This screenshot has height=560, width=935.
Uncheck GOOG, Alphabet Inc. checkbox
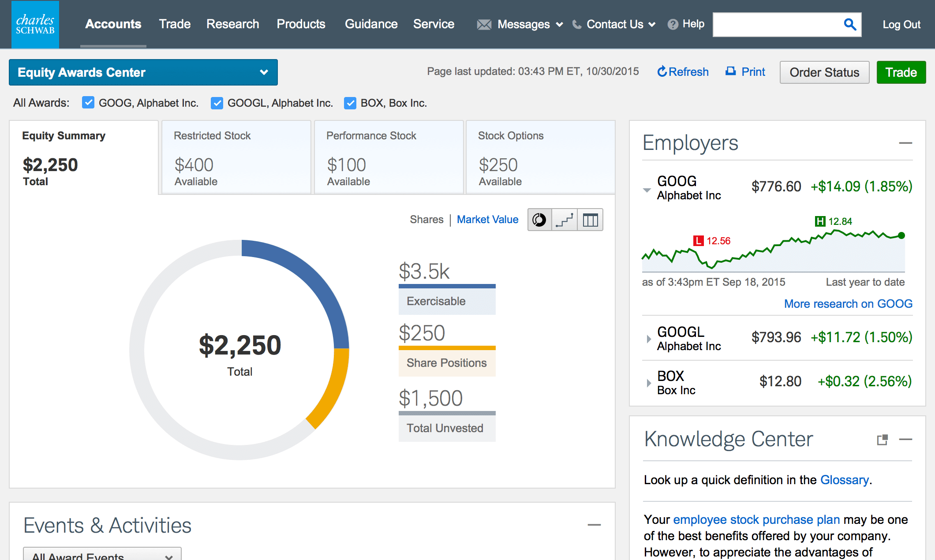(88, 103)
